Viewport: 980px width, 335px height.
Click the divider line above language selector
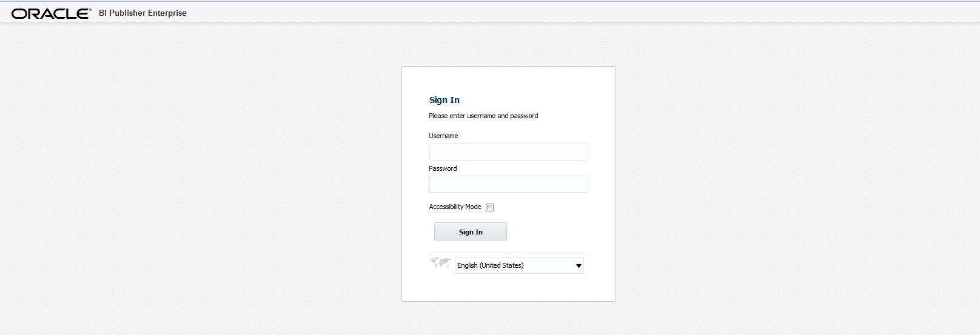[x=508, y=253]
